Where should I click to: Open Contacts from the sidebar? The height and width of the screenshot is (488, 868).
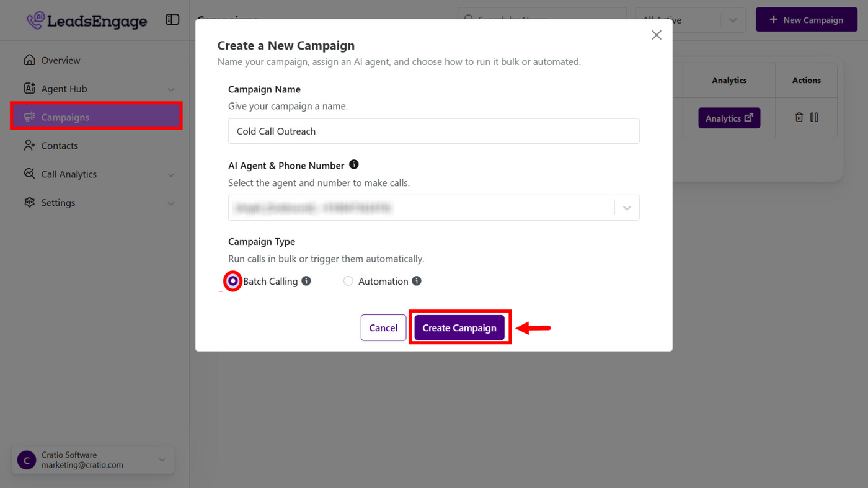point(60,146)
